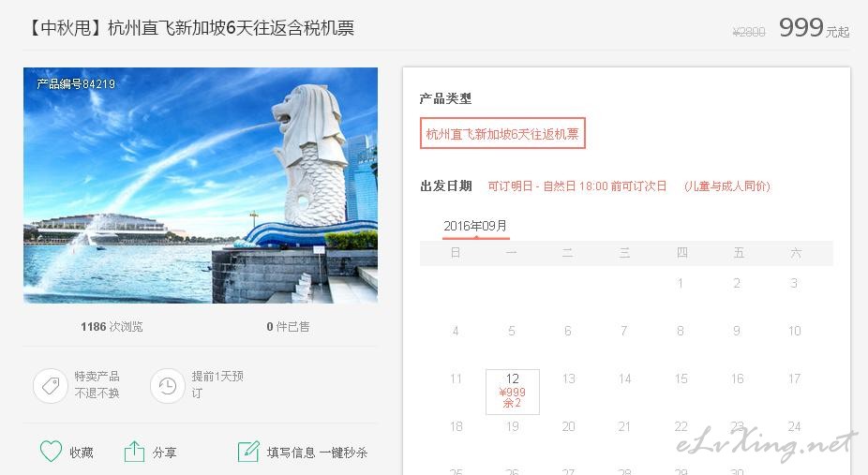868x475 pixels.
Task: Click the heart favorite icon
Action: [51, 452]
